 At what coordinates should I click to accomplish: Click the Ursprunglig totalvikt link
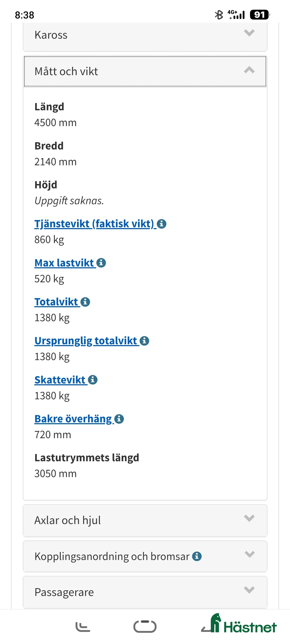[85, 340]
